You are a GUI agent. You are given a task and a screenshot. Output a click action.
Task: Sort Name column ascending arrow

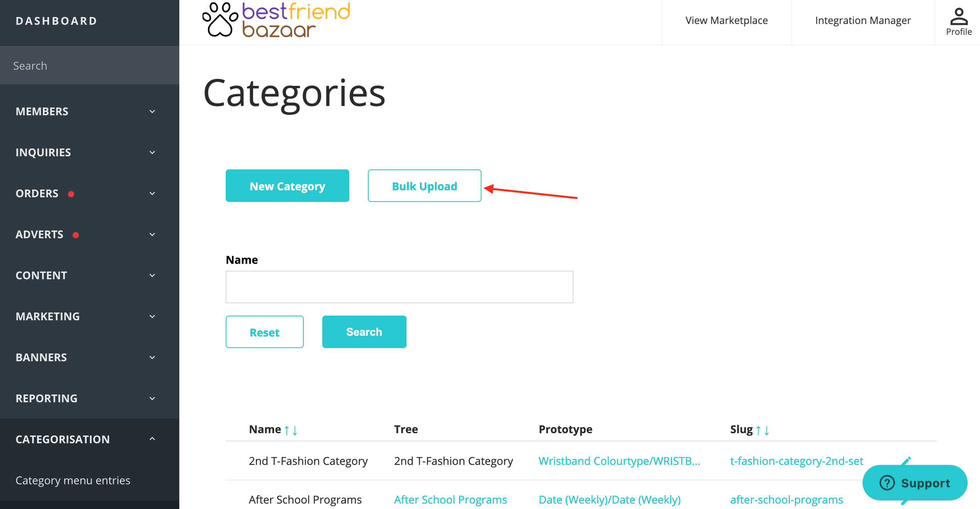[287, 430]
